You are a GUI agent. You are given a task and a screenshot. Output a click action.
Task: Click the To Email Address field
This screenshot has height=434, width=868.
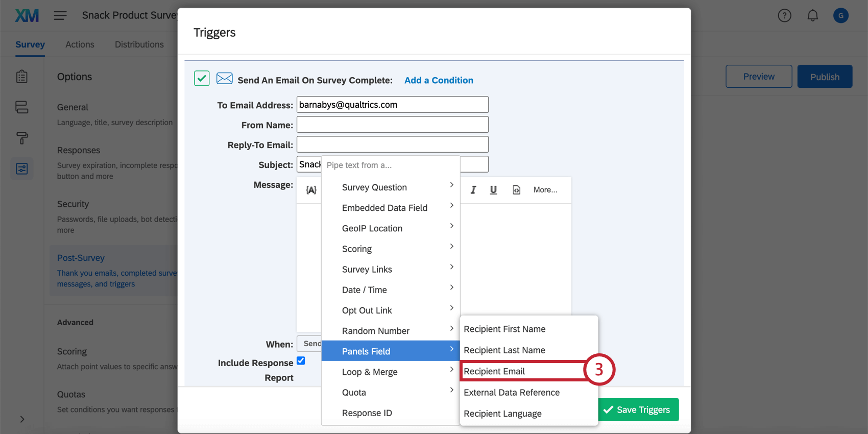(392, 105)
